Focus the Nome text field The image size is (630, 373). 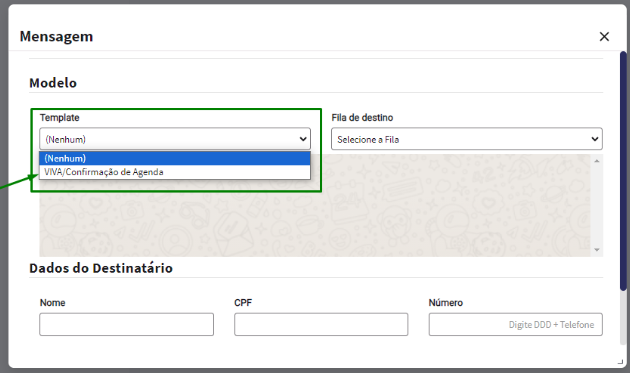(x=126, y=324)
